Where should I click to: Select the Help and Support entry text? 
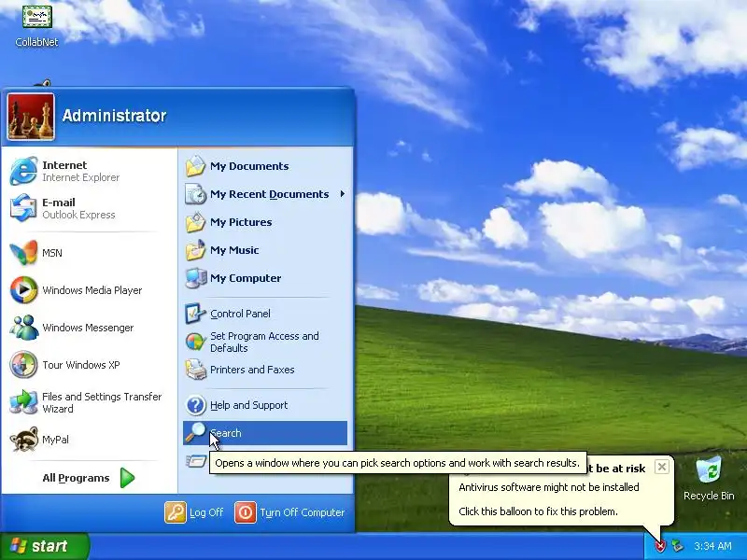pos(248,405)
